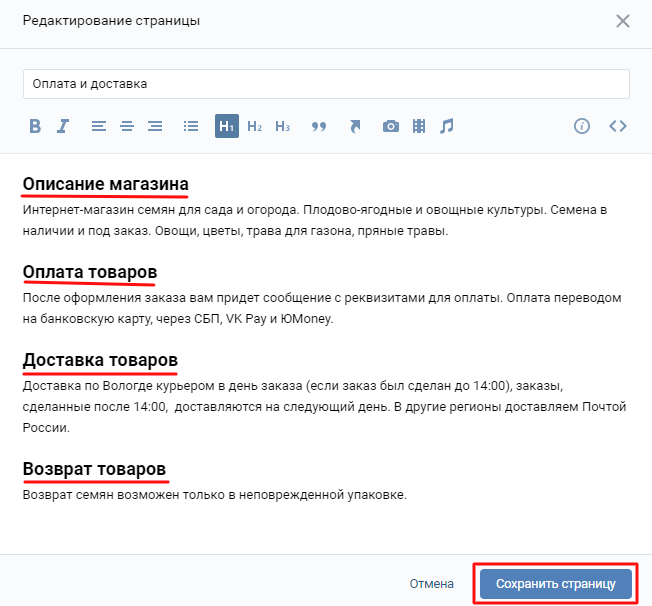Viewport: 652px width, 606px height.
Task: Align text to the right
Action: point(154,126)
